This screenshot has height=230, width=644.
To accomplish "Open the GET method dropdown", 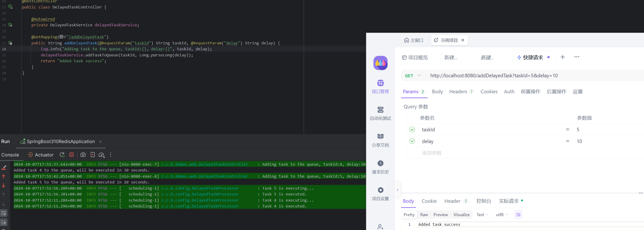I will click(413, 76).
